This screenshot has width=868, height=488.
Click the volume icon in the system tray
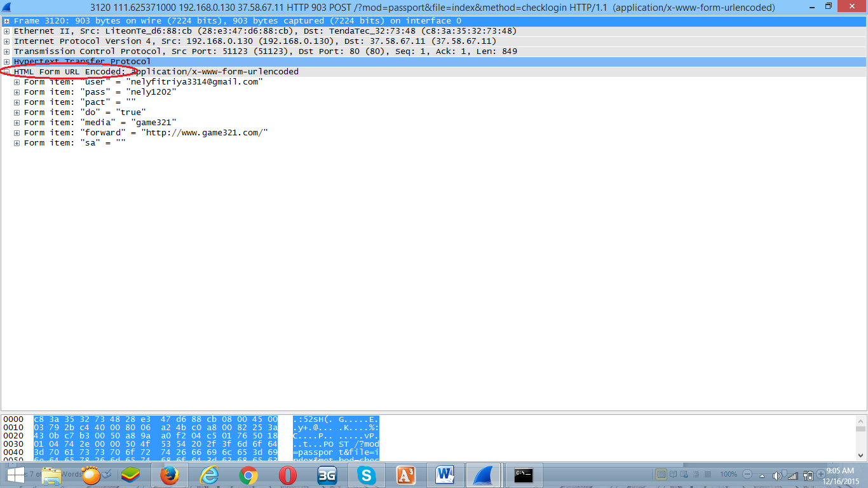776,475
